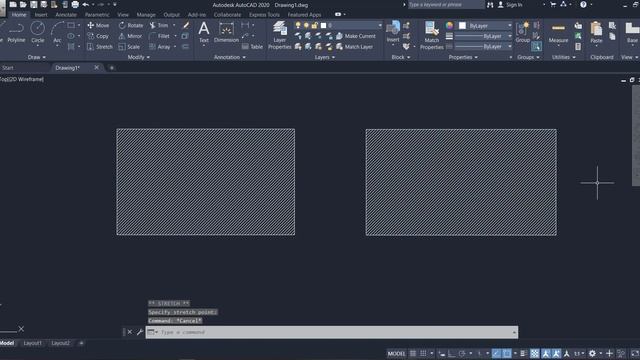Toggle annotation visibility in status bar
The width and height of the screenshot is (640, 360).
pos(546,353)
